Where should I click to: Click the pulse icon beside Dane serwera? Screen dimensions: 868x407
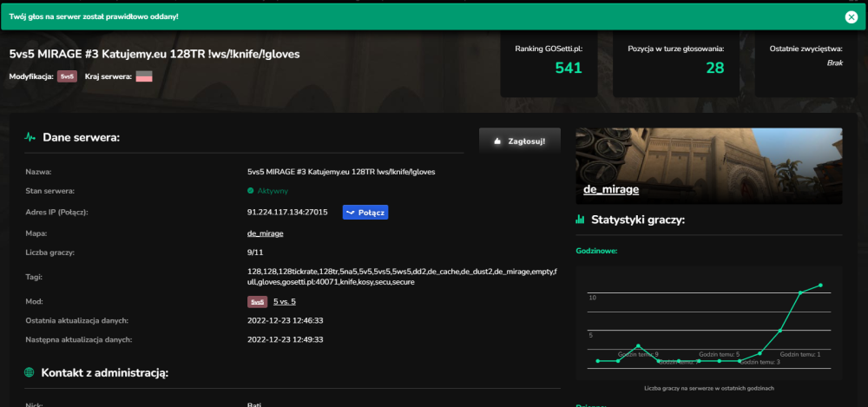[30, 137]
